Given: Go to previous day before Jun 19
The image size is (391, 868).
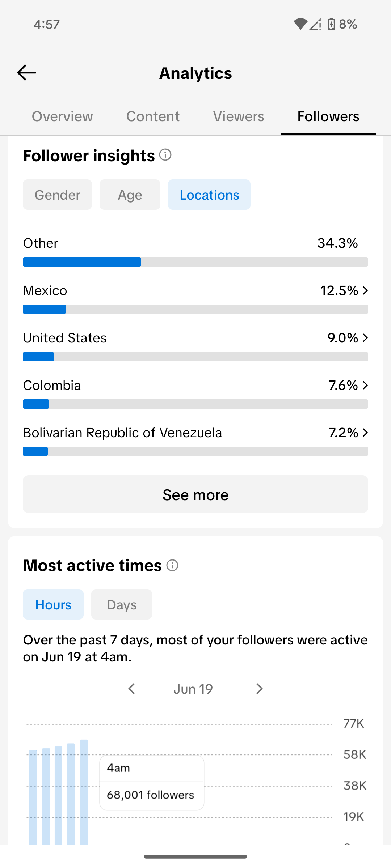Looking at the screenshot, I should tap(132, 689).
